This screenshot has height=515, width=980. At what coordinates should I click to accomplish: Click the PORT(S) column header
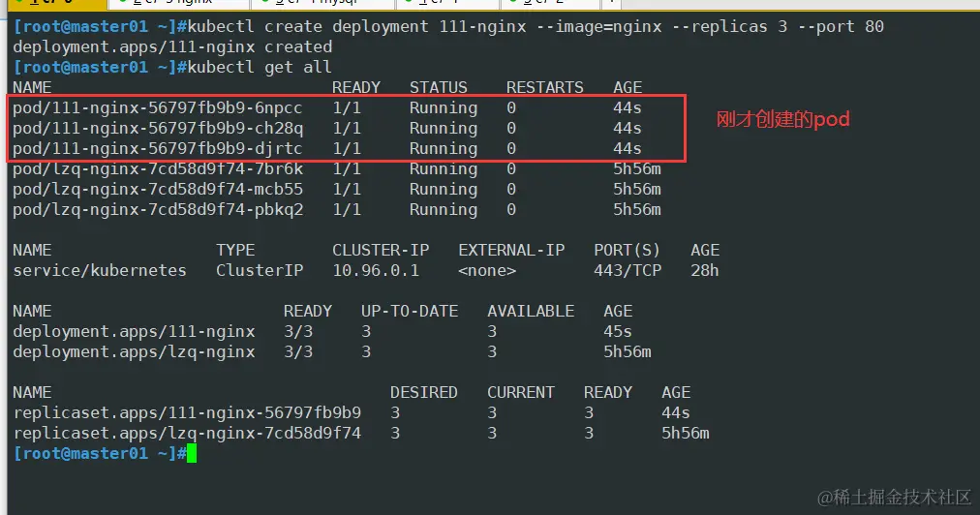627,250
